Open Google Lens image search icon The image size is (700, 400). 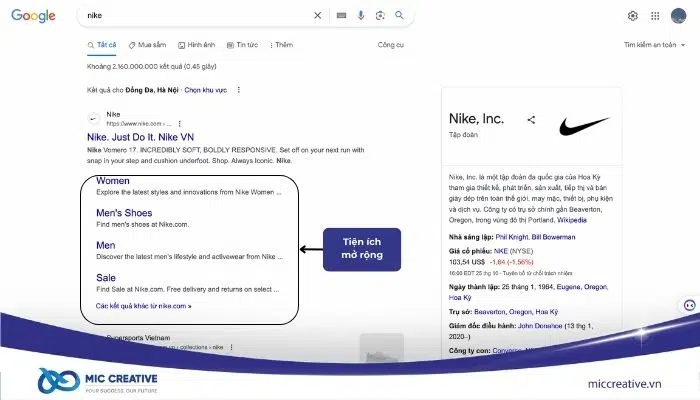380,15
